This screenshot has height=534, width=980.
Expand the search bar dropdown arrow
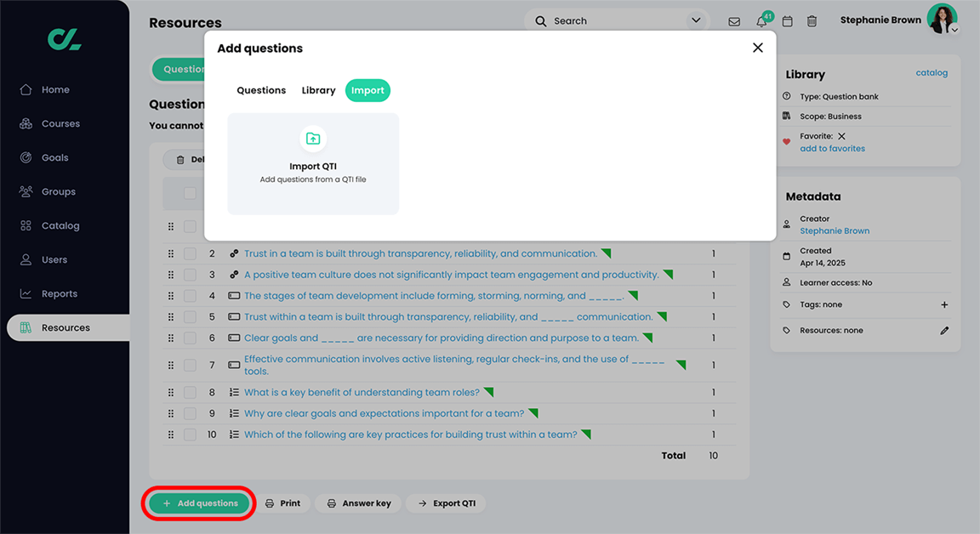[696, 20]
